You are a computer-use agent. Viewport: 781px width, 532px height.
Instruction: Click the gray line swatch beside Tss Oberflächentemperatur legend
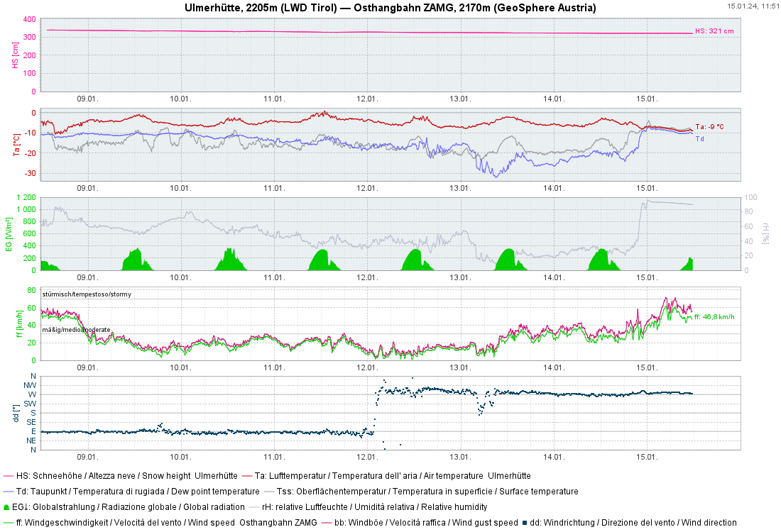click(x=269, y=492)
